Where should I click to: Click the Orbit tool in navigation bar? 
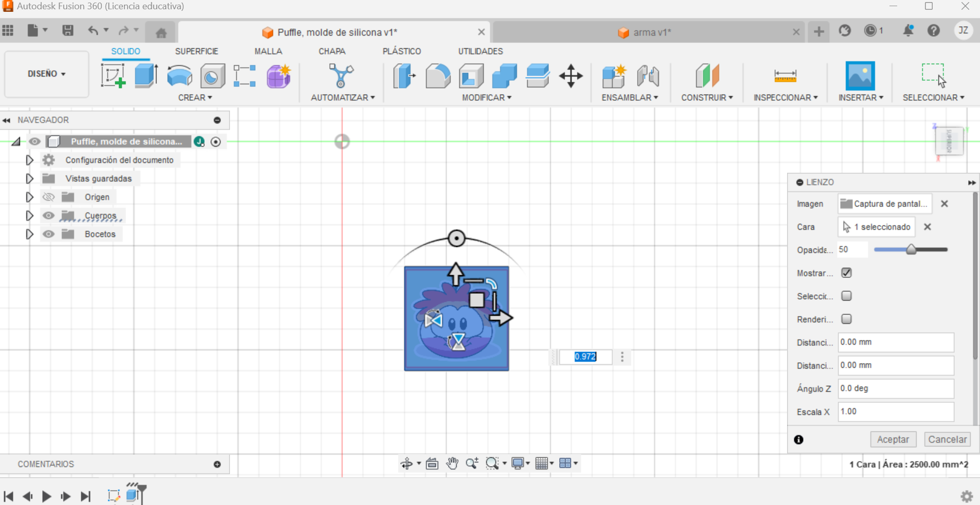coord(406,463)
